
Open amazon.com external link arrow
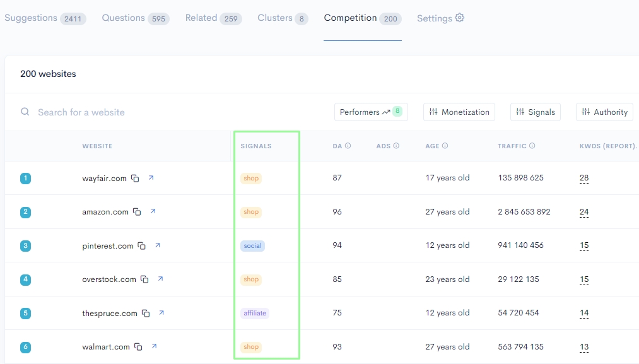coord(153,211)
